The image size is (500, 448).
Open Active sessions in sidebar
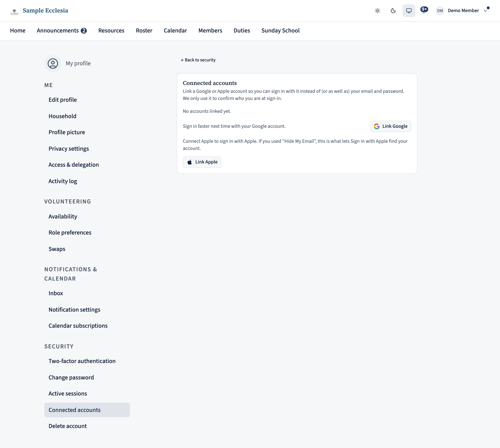coord(87,394)
